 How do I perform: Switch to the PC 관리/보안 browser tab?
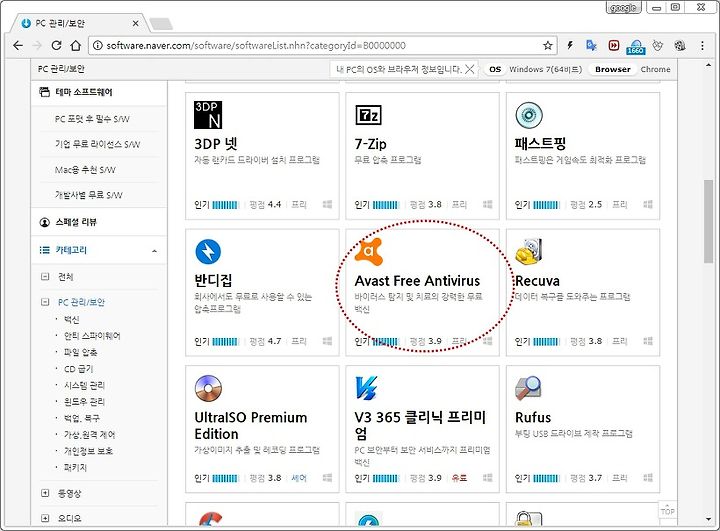point(79,23)
